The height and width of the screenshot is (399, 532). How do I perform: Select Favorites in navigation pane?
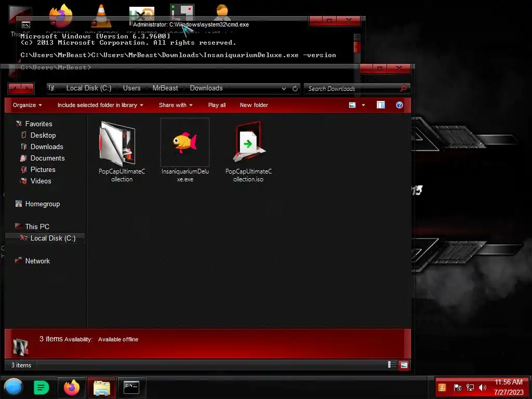(38, 124)
